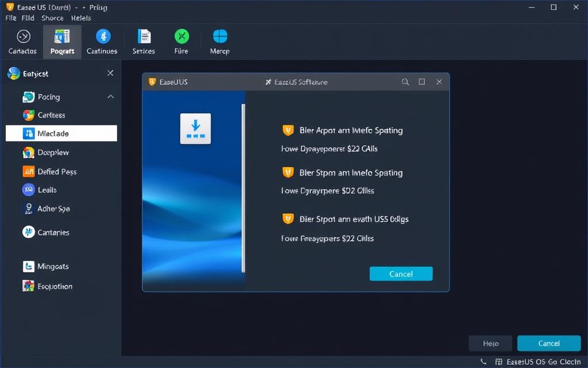
Task: Select the green Fiire toolbar icon
Action: pyautogui.click(x=181, y=36)
